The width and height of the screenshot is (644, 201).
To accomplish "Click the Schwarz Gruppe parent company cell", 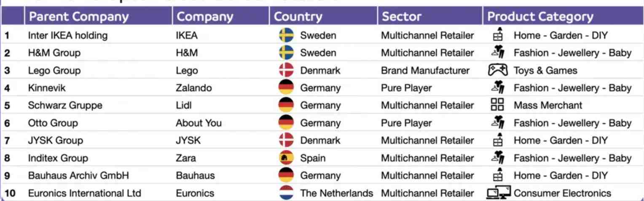I will pyautogui.click(x=65, y=105).
